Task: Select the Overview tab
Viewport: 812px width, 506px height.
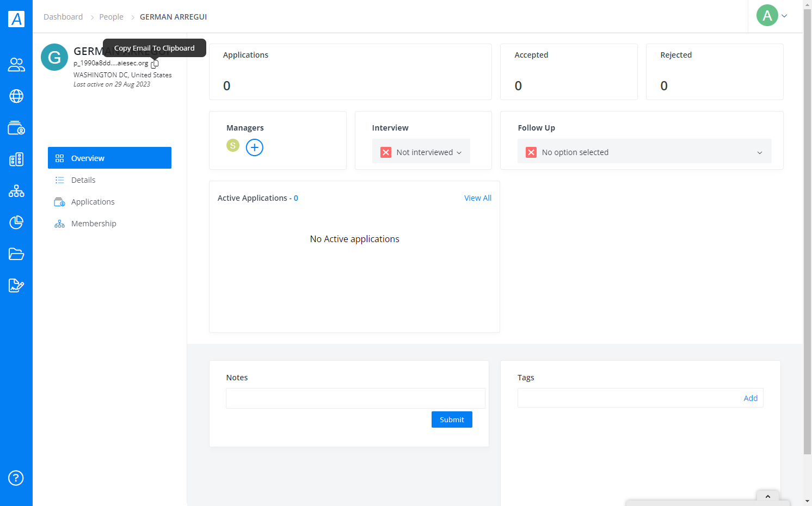Action: click(x=109, y=158)
